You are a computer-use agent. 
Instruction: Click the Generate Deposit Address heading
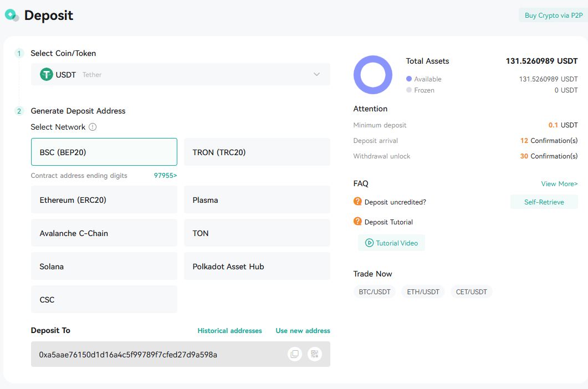coord(78,111)
